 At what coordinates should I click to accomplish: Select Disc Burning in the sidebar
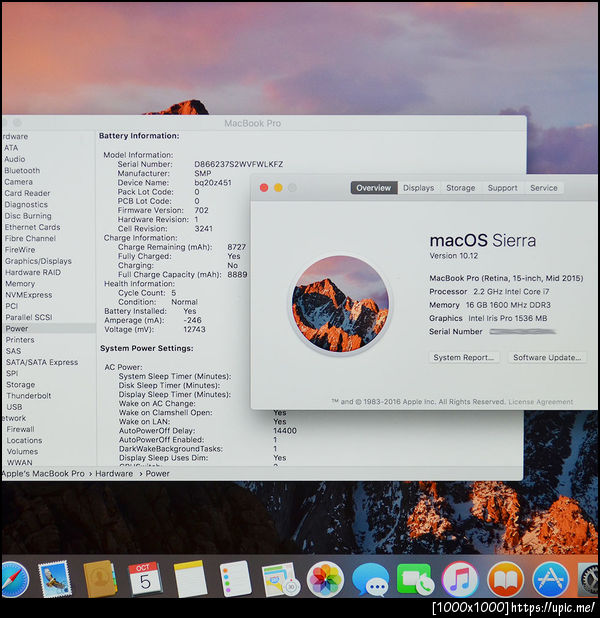pos(28,216)
